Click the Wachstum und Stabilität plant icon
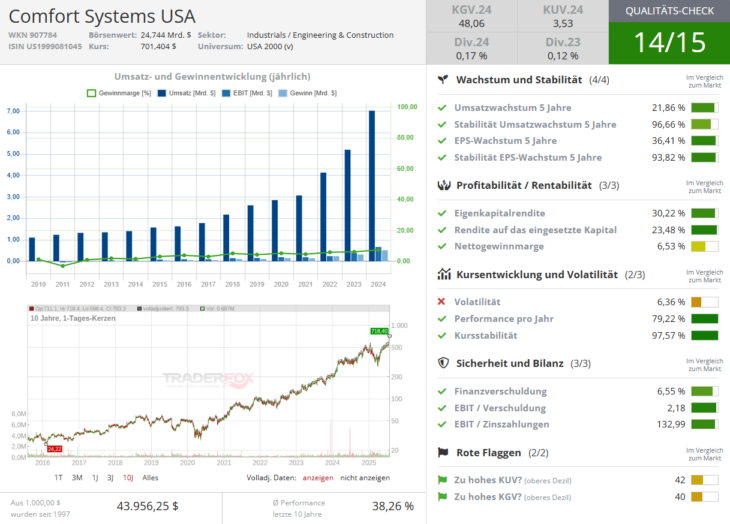Image resolution: width=730 pixels, height=524 pixels. 443,80
